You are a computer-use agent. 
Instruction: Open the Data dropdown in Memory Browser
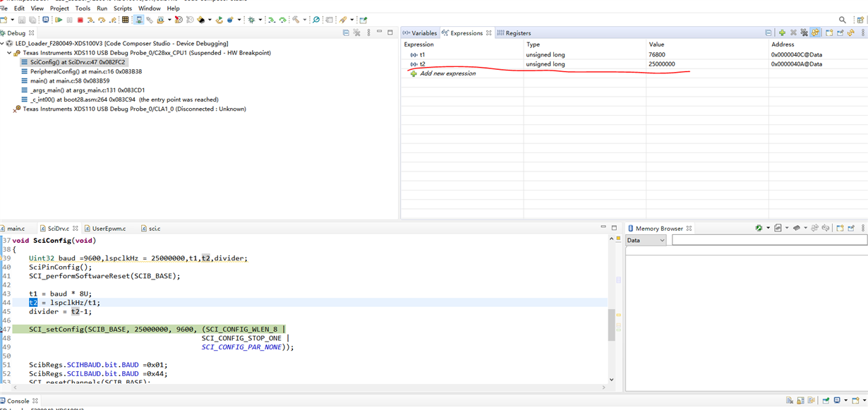coord(646,240)
